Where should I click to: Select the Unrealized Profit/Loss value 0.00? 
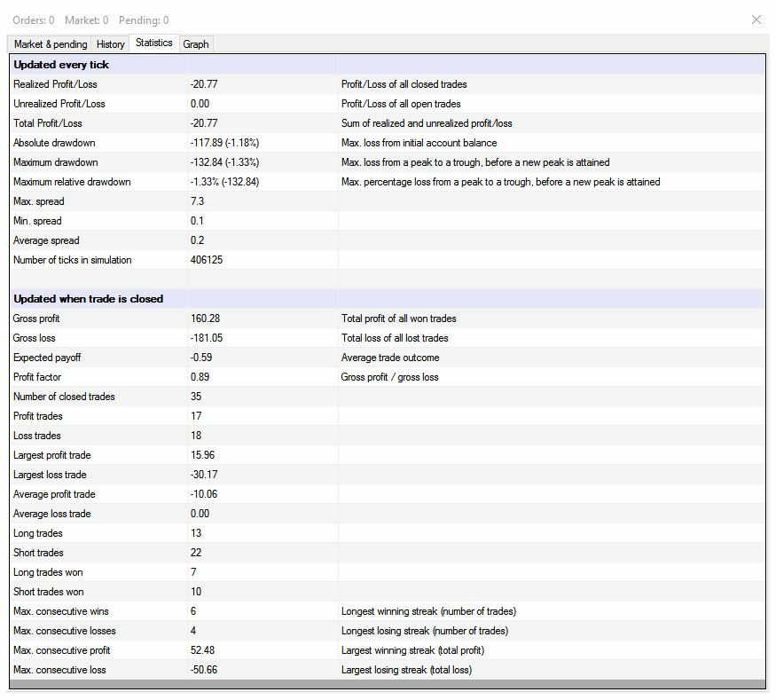click(200, 104)
